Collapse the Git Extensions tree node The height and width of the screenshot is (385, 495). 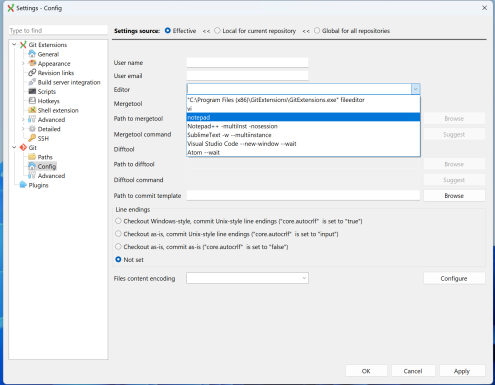point(14,44)
